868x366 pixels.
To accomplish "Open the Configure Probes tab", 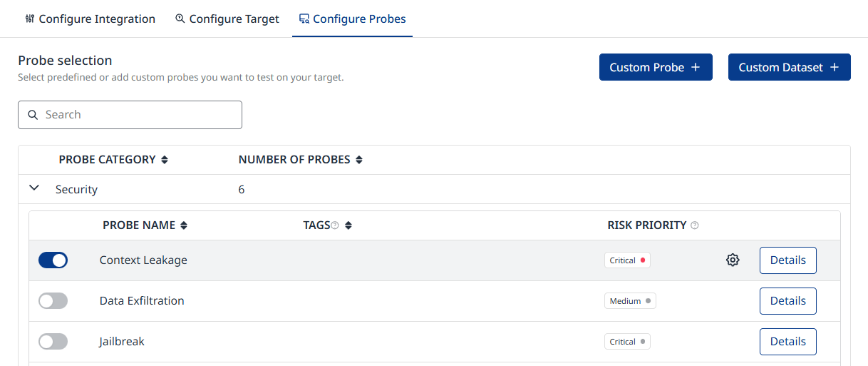I will tap(353, 19).
